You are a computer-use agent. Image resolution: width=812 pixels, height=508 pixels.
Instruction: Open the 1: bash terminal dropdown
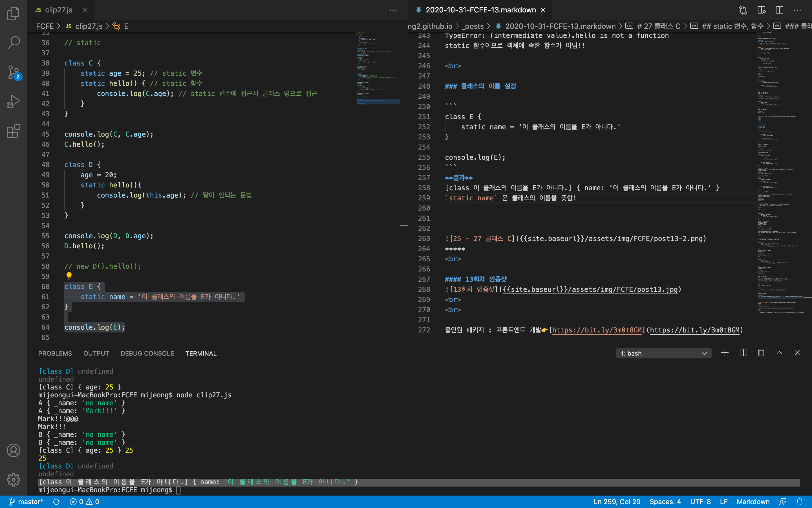pyautogui.click(x=663, y=353)
